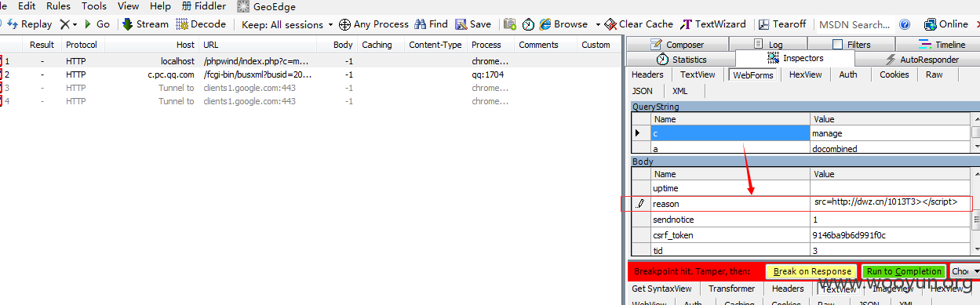Click the Statistics stopwatch icon
Image resolution: width=980 pixels, height=305 pixels.
(x=663, y=60)
